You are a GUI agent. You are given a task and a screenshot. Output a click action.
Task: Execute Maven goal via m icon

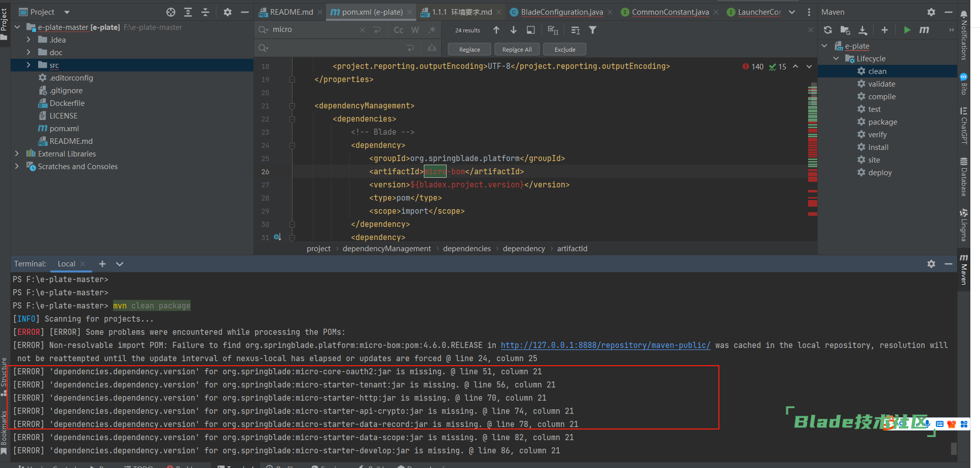924,30
